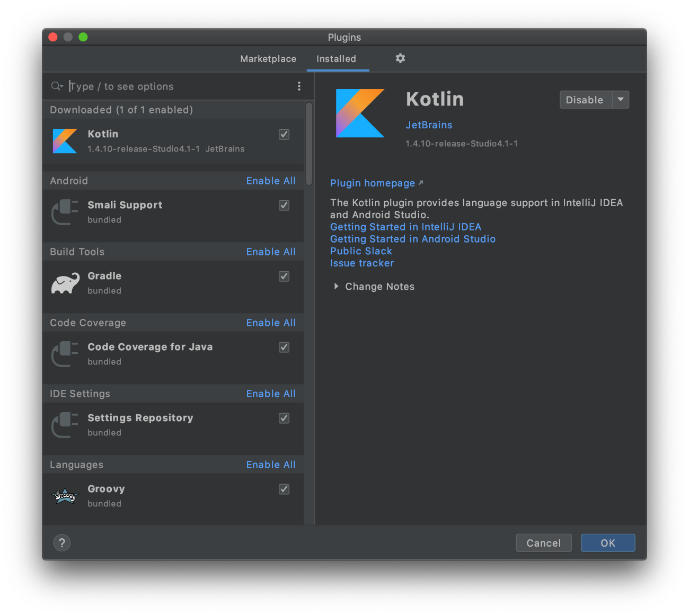Select the Kotlin plugin name in list
The height and width of the screenshot is (616, 689).
[103, 134]
